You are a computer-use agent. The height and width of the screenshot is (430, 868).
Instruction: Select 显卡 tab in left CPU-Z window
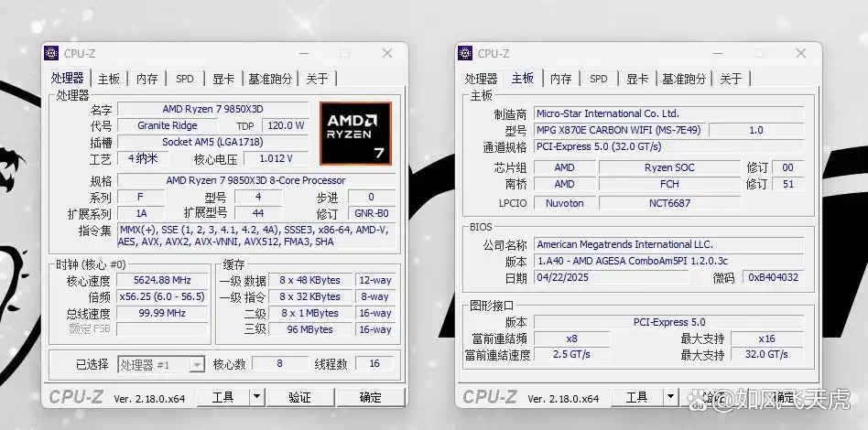pos(223,79)
